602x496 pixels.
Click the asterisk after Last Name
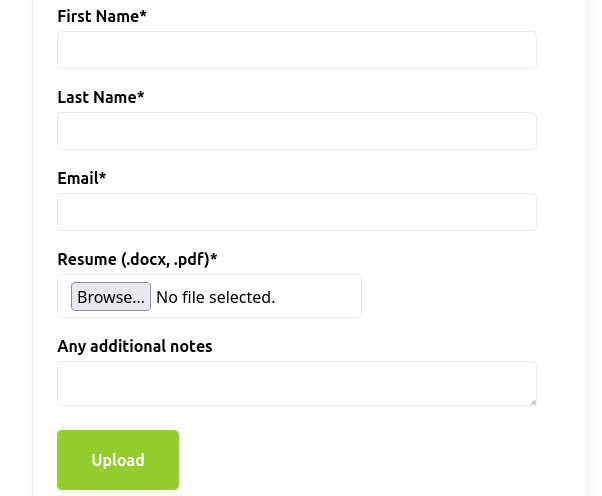pos(141,96)
